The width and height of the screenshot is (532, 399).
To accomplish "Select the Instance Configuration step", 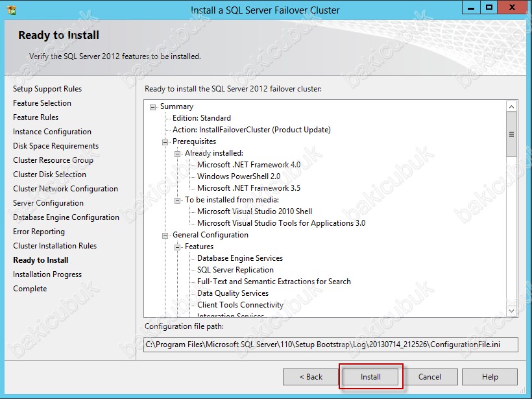I will tap(53, 132).
